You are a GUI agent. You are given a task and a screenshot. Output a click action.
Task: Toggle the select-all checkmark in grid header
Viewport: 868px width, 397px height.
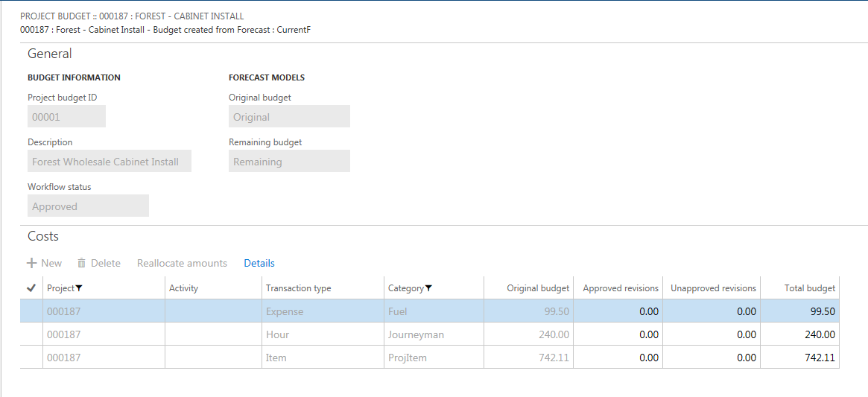31,288
